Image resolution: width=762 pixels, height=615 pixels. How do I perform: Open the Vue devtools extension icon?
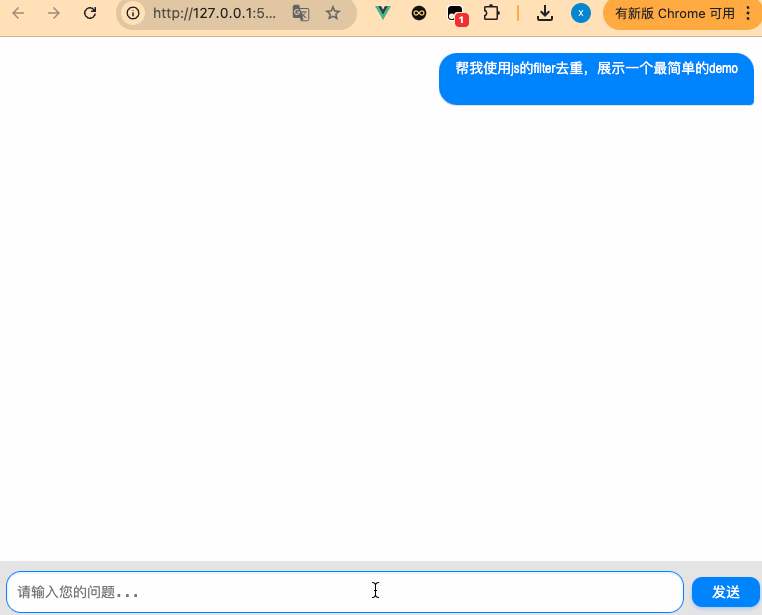pyautogui.click(x=383, y=13)
